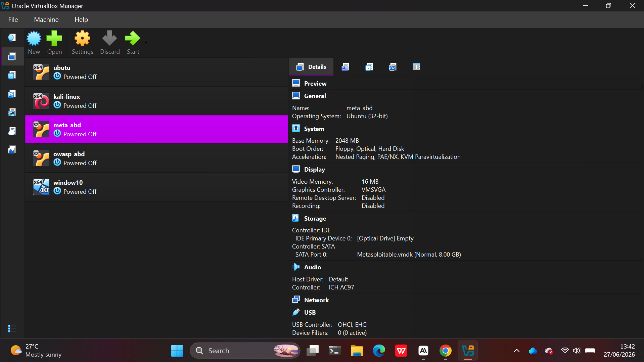This screenshot has width=644, height=362.
Task: Click the 'Ubuntu (32-bit)' operating system value
Action: pyautogui.click(x=367, y=116)
